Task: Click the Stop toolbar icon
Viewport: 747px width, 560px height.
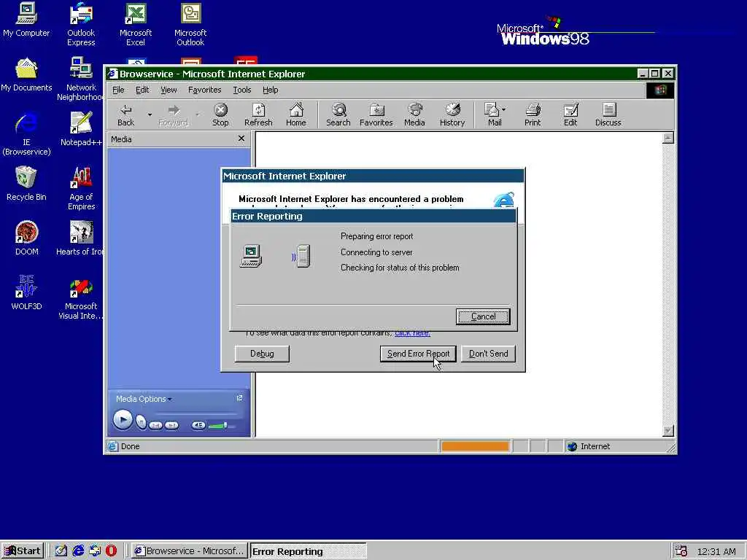Action: point(220,115)
